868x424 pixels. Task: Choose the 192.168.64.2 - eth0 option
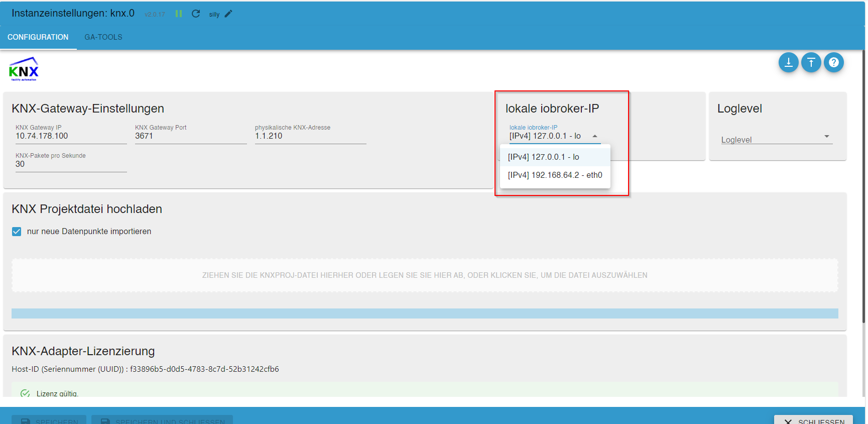point(555,175)
